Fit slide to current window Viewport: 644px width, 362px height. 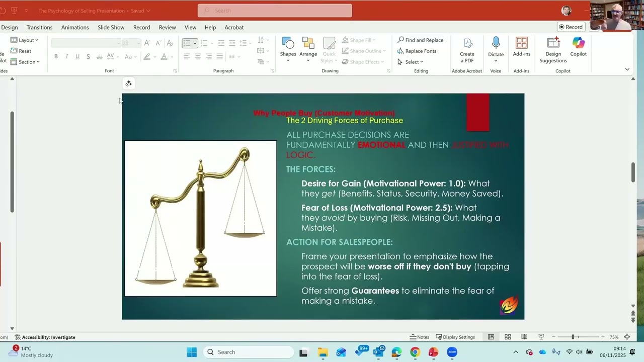pyautogui.click(x=627, y=337)
